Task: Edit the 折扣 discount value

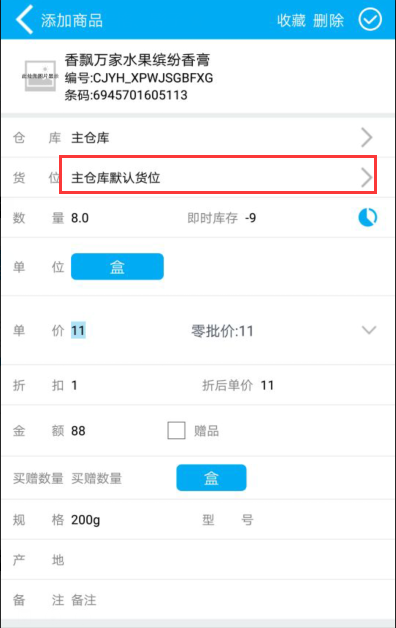Action: (x=74, y=385)
